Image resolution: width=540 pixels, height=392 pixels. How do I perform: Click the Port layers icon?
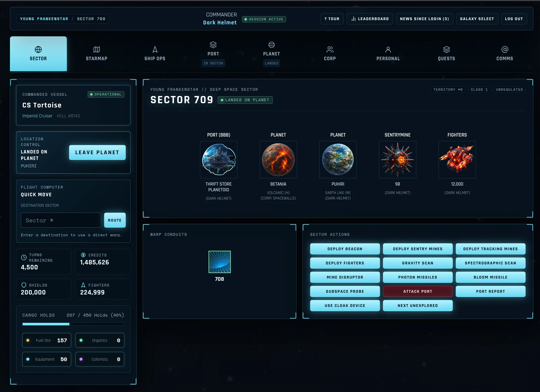(213, 45)
